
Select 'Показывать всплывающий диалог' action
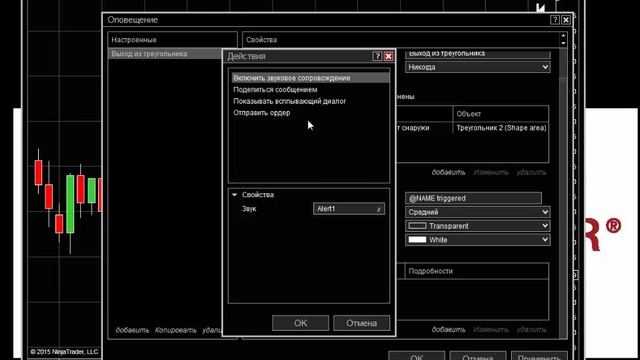point(289,101)
